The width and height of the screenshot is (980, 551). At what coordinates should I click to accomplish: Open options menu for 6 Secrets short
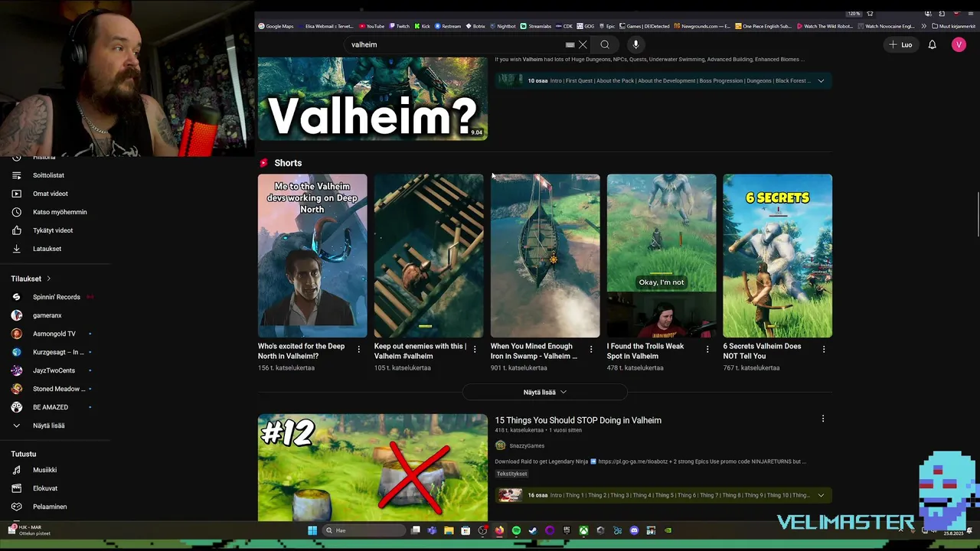tap(824, 349)
